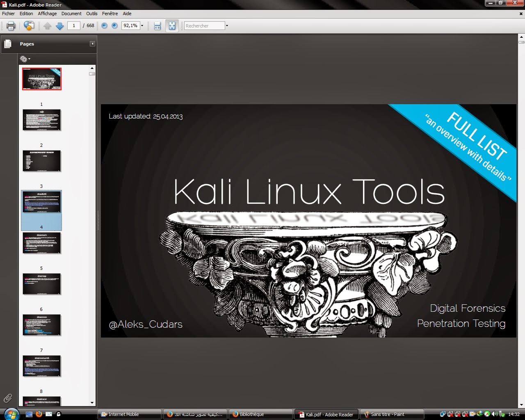Open the Fenêtre menu
This screenshot has height=420, width=525.
(x=110, y=14)
